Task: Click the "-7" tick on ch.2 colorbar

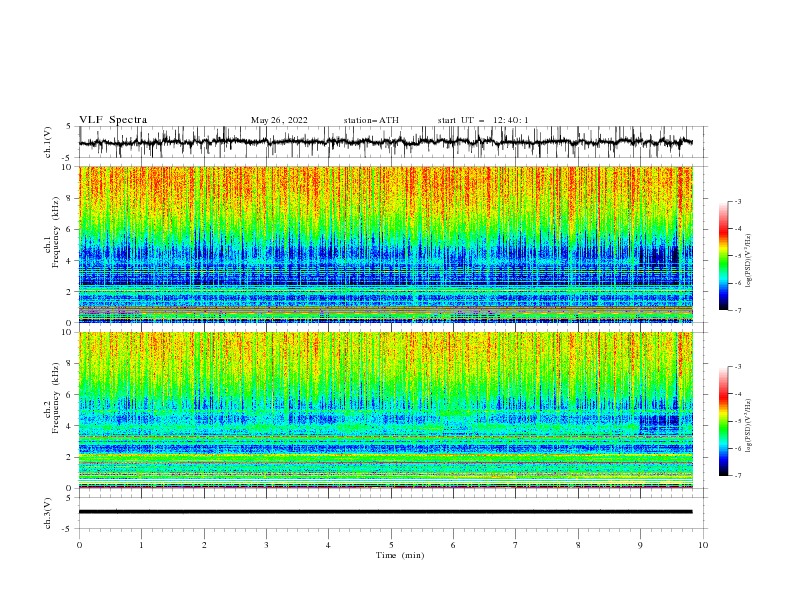Action: coord(737,476)
